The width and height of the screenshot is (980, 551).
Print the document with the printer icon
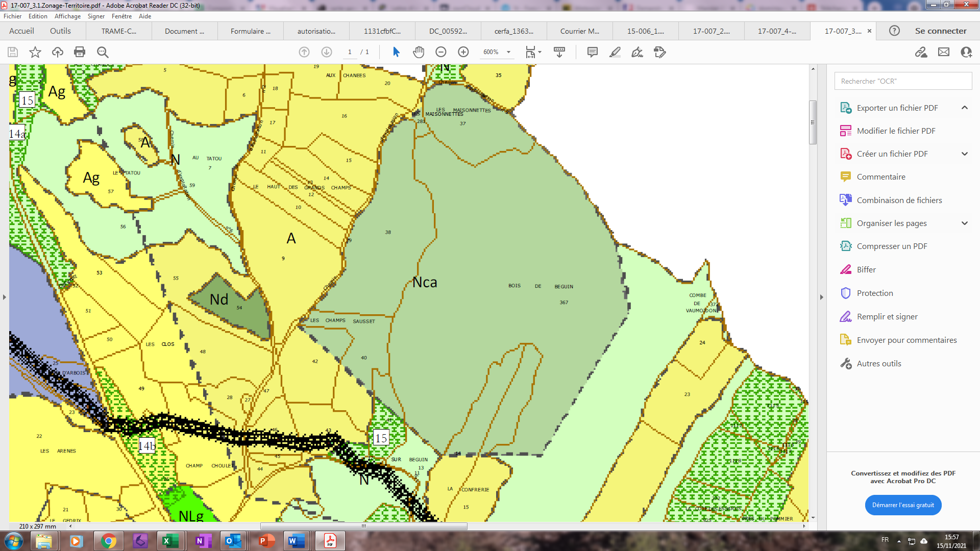tap(80, 52)
